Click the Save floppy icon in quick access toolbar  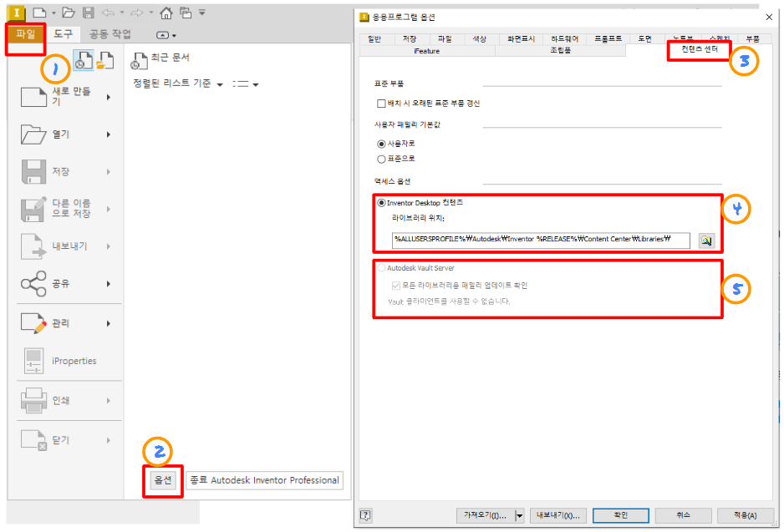[89, 13]
